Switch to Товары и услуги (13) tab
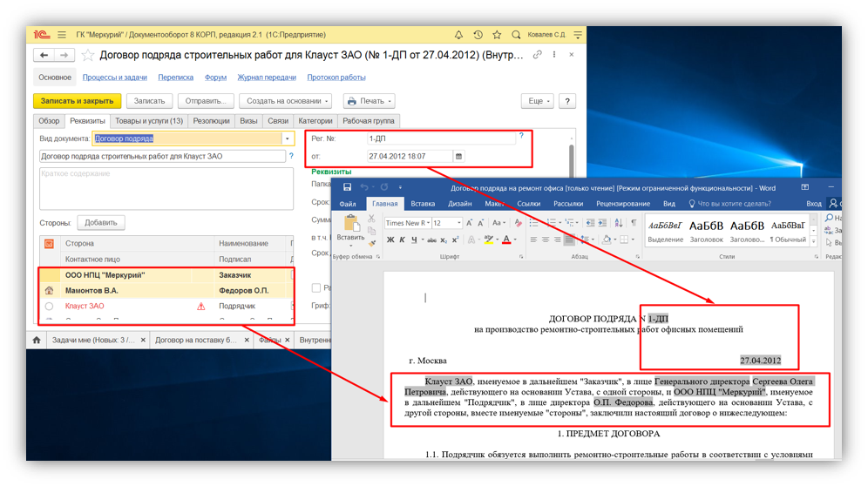The image size is (868, 486). point(149,121)
